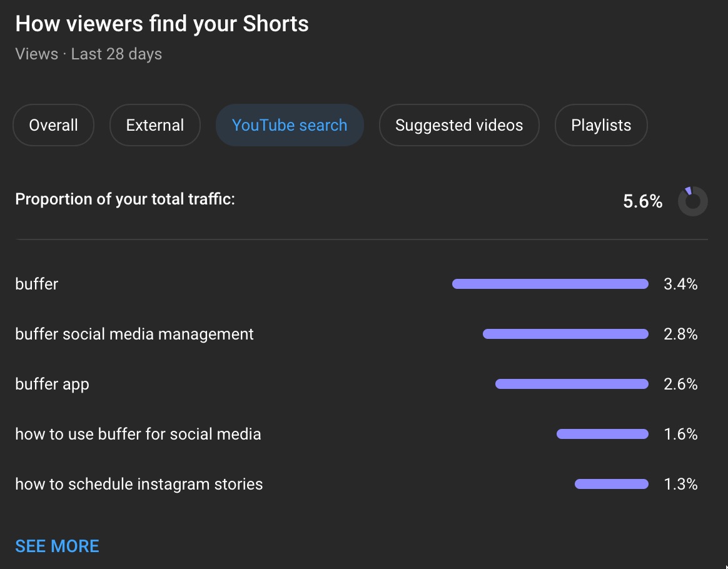The image size is (728, 569).
Task: Click the 1.6% progress bar
Action: click(x=603, y=434)
